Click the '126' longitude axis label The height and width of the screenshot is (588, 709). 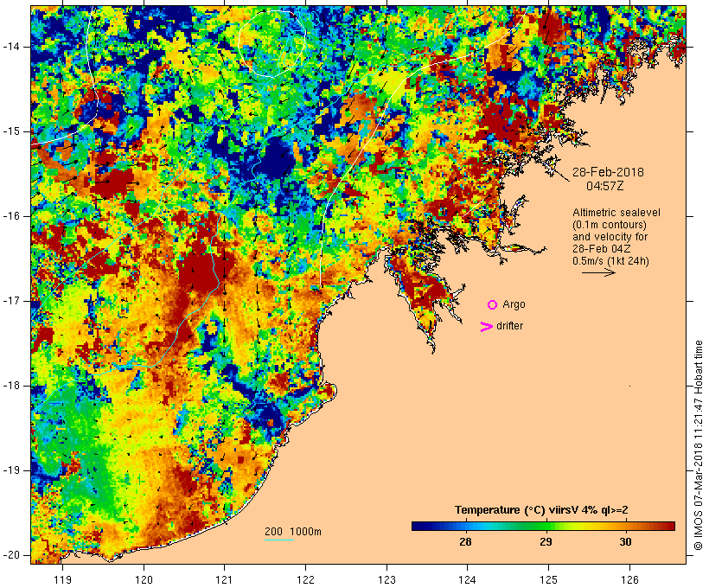[x=629, y=580]
